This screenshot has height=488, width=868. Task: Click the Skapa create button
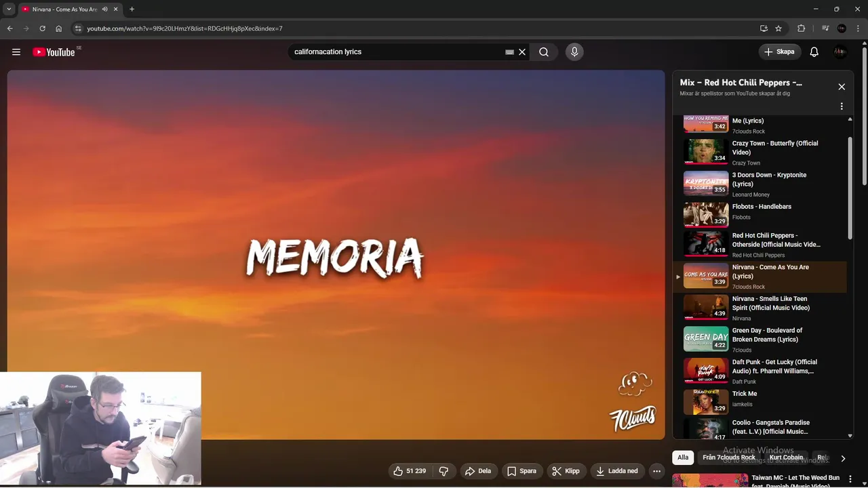coord(779,52)
